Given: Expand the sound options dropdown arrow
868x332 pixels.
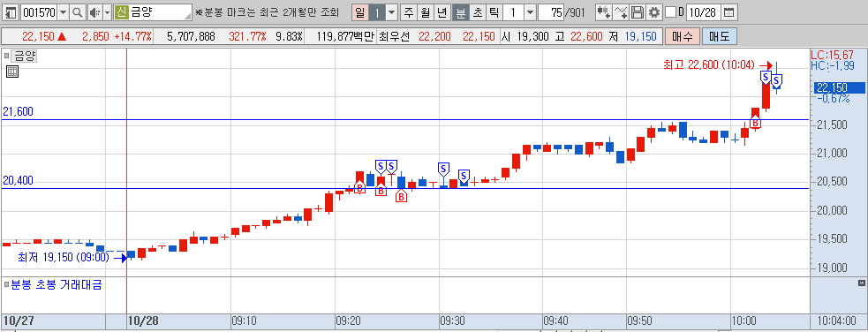Looking at the screenshot, I should pos(108,12).
